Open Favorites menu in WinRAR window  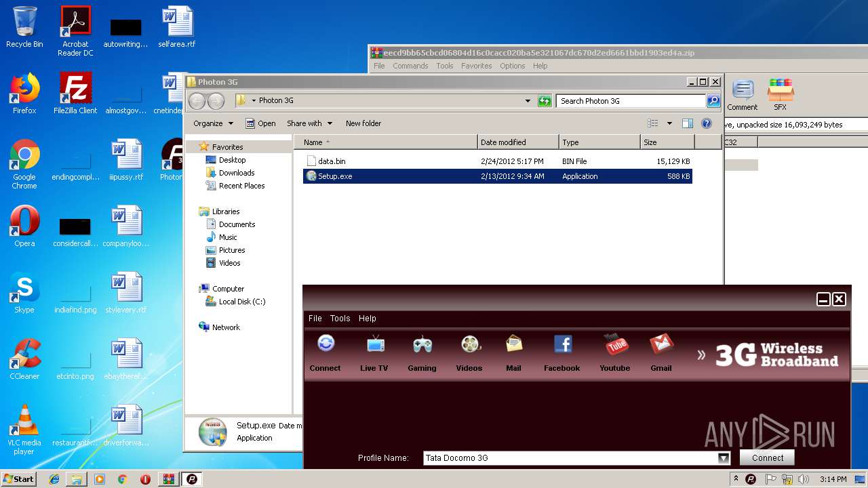point(477,66)
